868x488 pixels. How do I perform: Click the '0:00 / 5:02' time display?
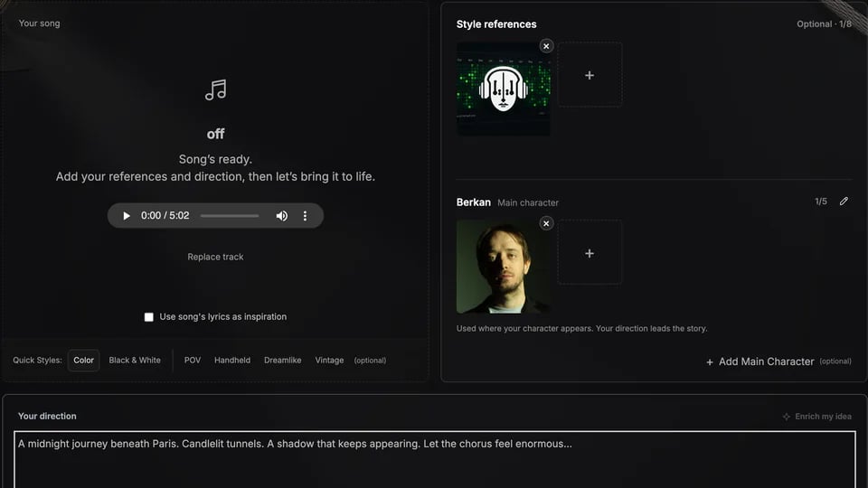(x=165, y=216)
